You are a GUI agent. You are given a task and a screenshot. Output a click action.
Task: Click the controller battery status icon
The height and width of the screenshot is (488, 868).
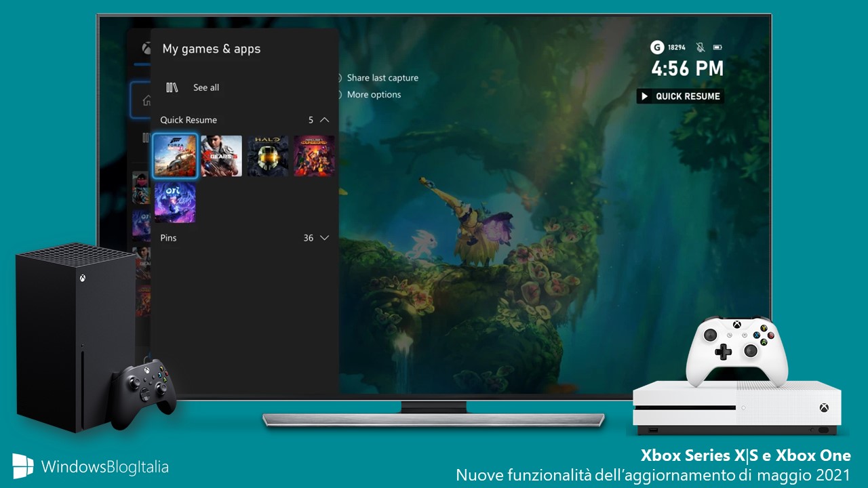coord(717,47)
